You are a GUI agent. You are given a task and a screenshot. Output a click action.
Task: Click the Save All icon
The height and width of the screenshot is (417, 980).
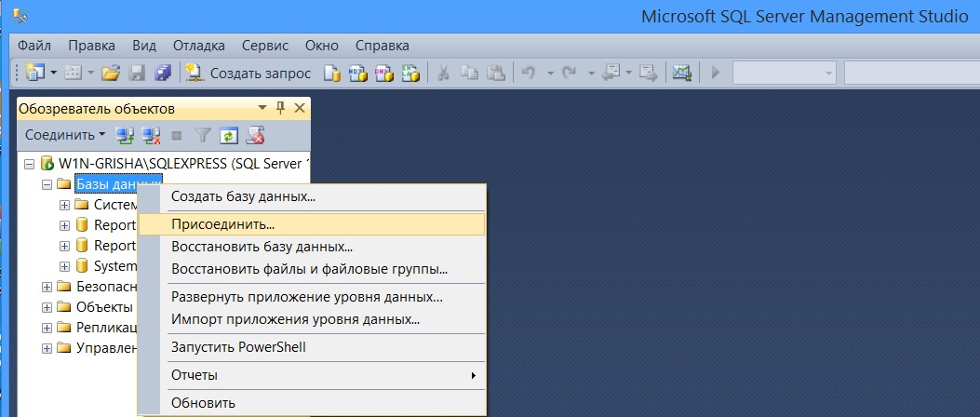point(163,74)
